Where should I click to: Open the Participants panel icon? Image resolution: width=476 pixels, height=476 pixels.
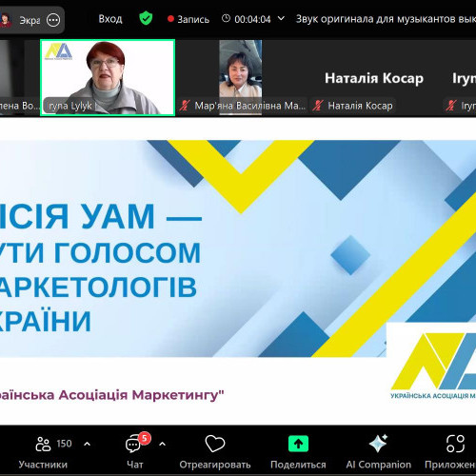(43, 444)
